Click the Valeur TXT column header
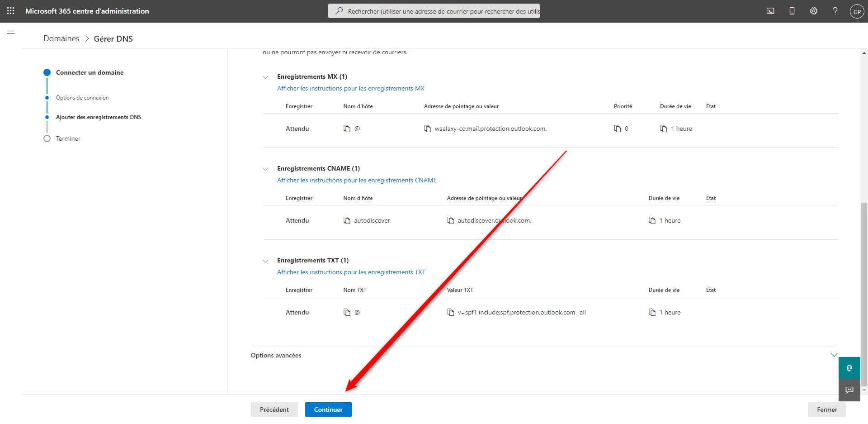868x424 pixels. pos(460,290)
